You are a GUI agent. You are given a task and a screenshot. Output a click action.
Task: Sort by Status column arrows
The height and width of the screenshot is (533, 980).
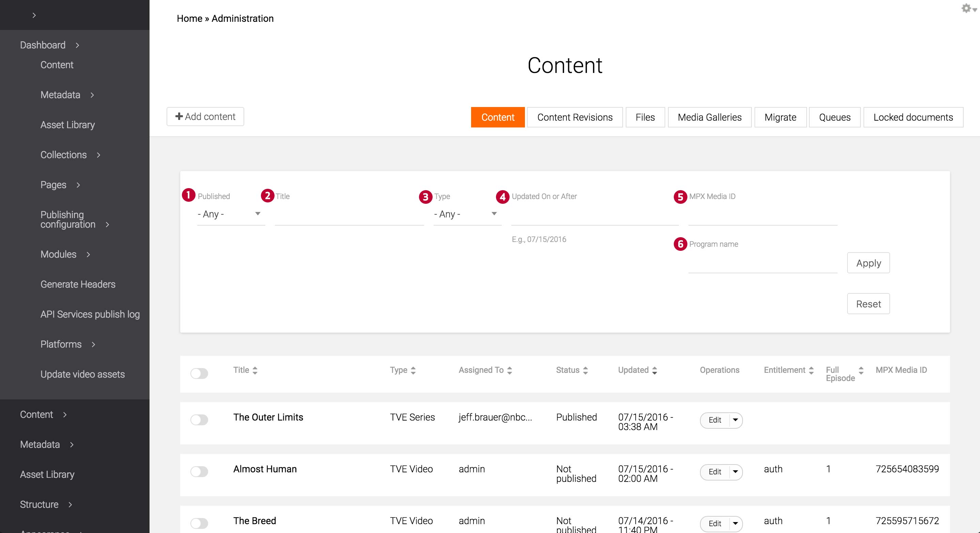(586, 370)
